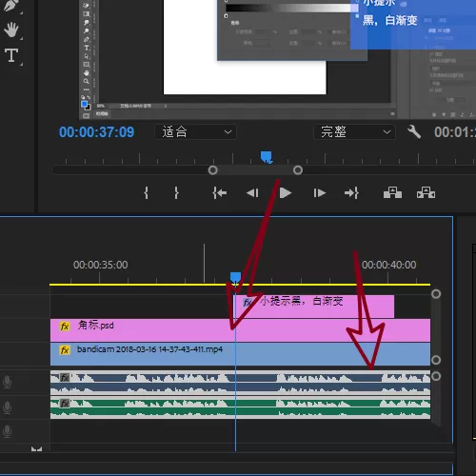The image size is (476, 476).
Task: Click fx badge on 角标.psd clip
Action: 65,327
